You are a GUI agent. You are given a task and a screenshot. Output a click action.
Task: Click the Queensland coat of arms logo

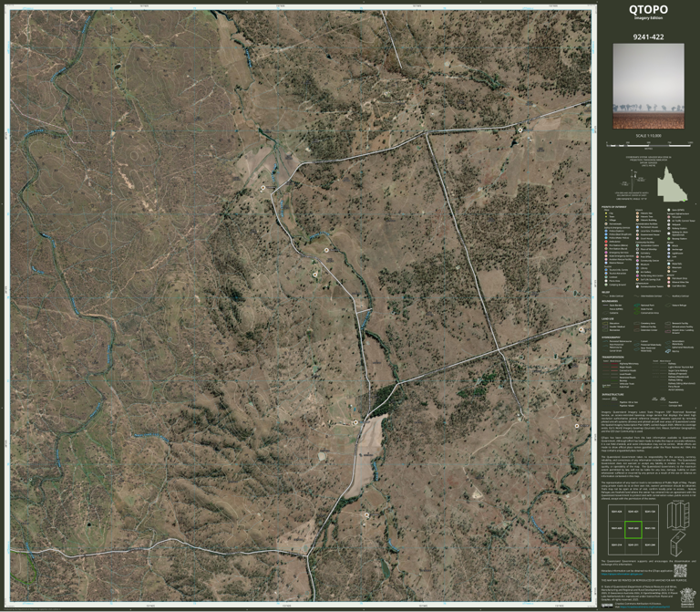point(688,597)
